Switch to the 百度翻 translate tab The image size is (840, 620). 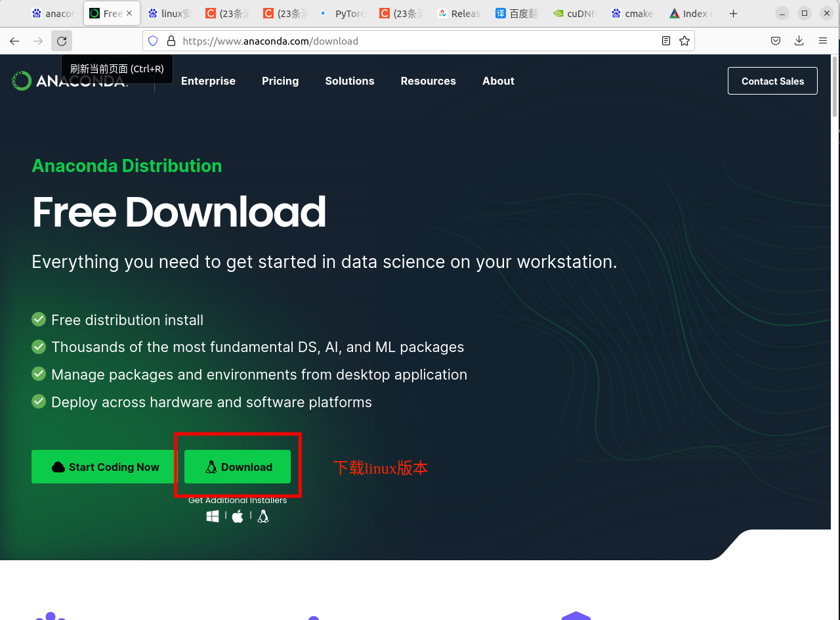coord(517,13)
